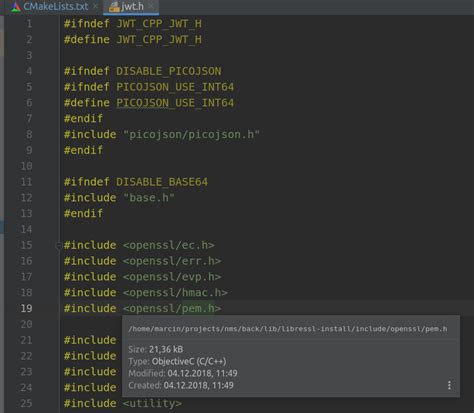
Task: Place cursor on '#define JWT_CPP_JWT_H' line
Action: point(133,40)
